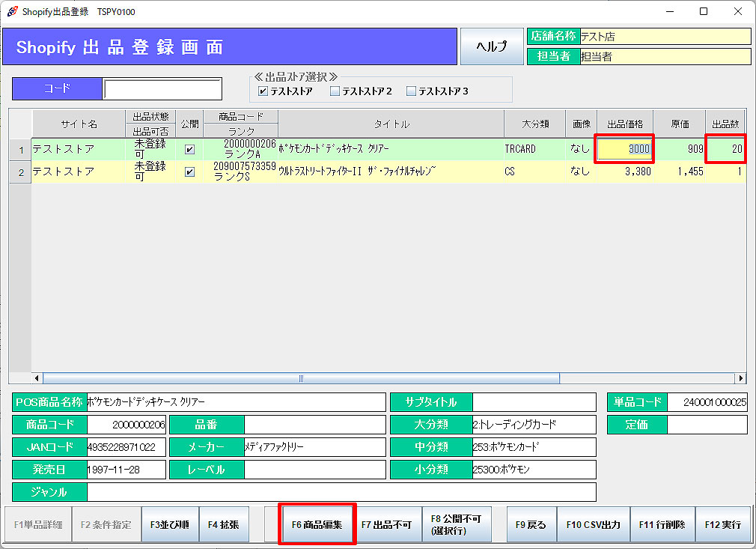This screenshot has height=549, width=756.
Task: Select row 2 header in the grid
Action: click(x=21, y=172)
